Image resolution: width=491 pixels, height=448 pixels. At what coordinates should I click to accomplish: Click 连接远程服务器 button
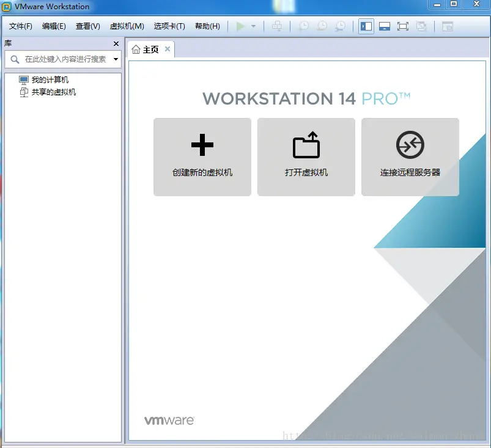click(410, 157)
